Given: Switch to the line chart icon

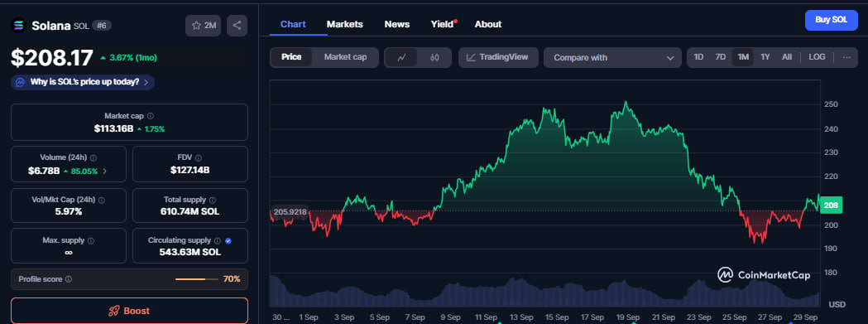Looking at the screenshot, I should (x=402, y=57).
